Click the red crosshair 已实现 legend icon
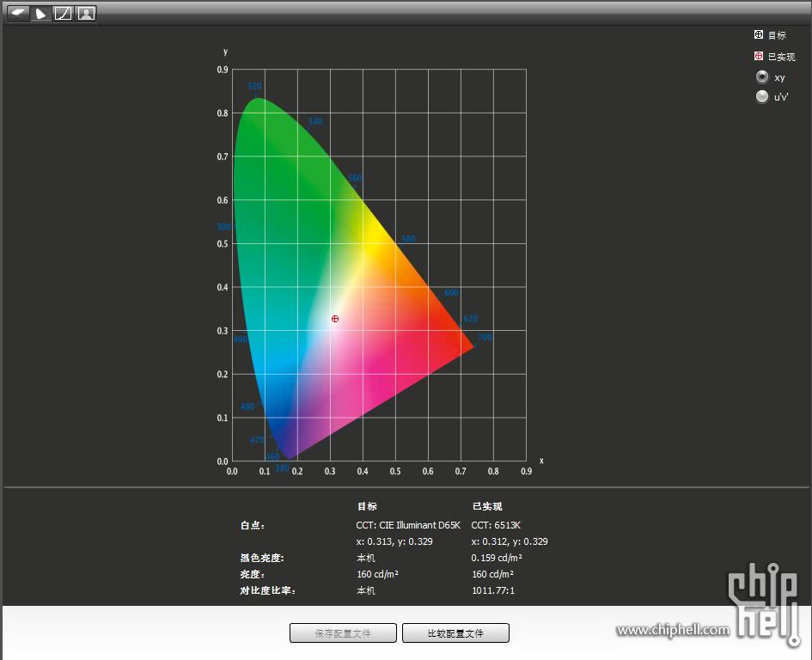The width and height of the screenshot is (812, 660). [x=759, y=57]
